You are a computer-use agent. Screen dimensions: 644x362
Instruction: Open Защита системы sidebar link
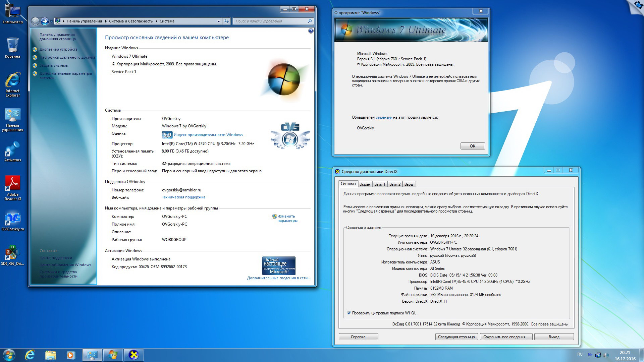54,65
